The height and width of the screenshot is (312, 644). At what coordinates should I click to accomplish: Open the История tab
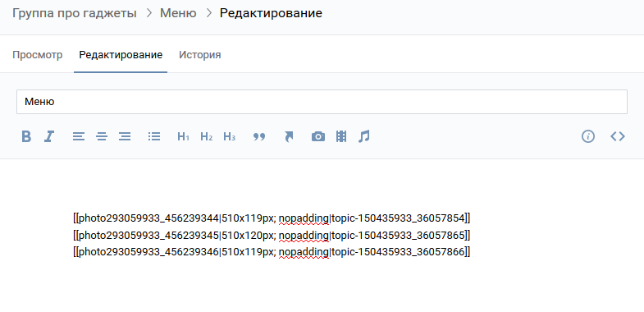pos(200,55)
